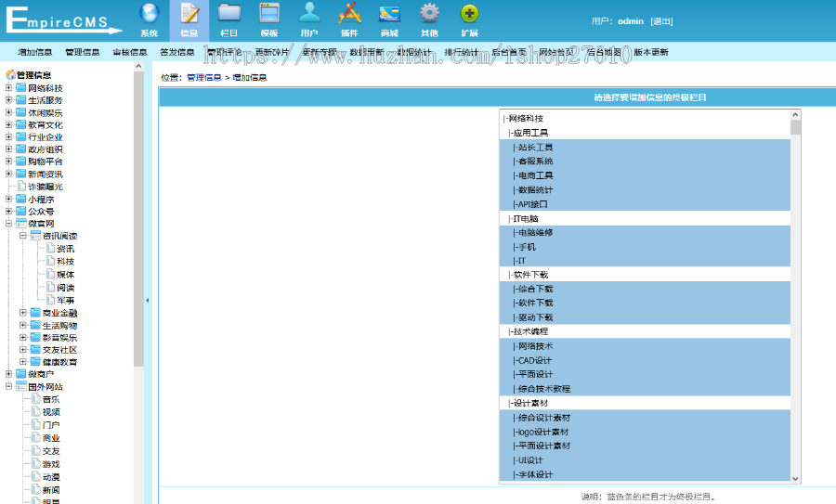Screen dimensions: 836x504
Task: Expand the 网络科技 tree node
Action: coord(8,87)
